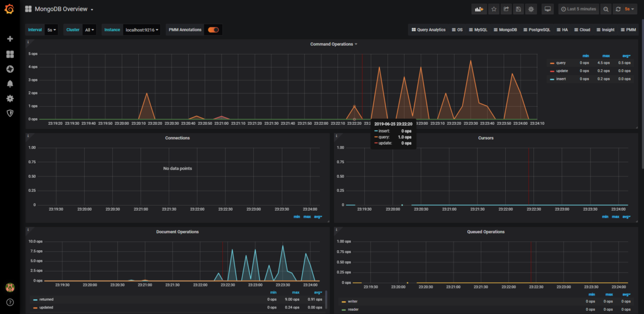Star this dashboard as a favorite
The width and height of the screenshot is (644, 314).
pyautogui.click(x=494, y=9)
